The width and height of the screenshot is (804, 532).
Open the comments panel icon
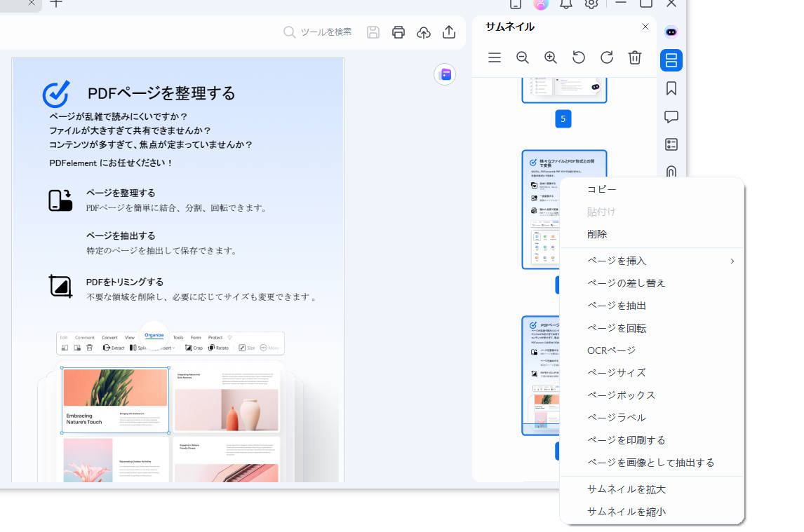click(x=671, y=116)
